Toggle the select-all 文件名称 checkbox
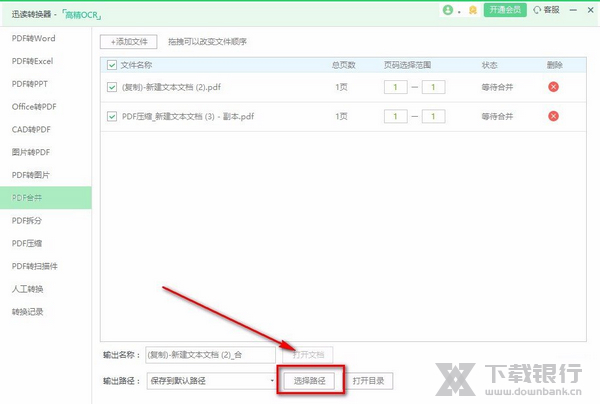The width and height of the screenshot is (600, 404). pyautogui.click(x=112, y=65)
